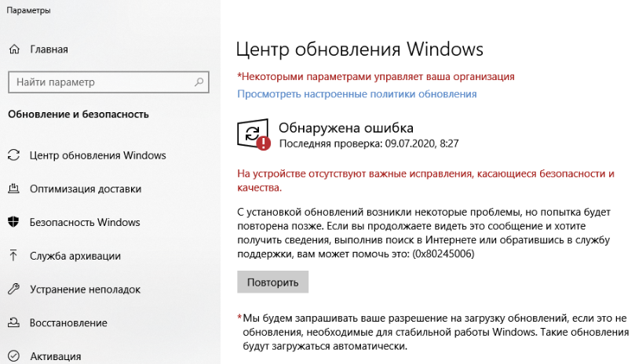635x364 pixels.
Task: Click the Обнаружена ошибка status heading
Action: 346,128
